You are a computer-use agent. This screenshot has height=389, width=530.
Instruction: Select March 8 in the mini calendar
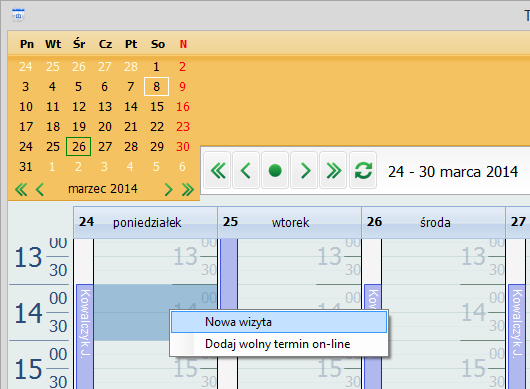point(156,87)
